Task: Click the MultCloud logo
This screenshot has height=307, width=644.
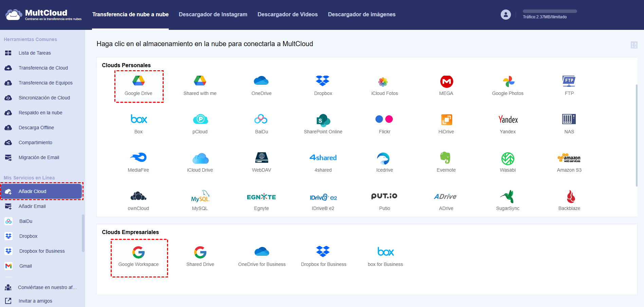Action: coord(43,15)
